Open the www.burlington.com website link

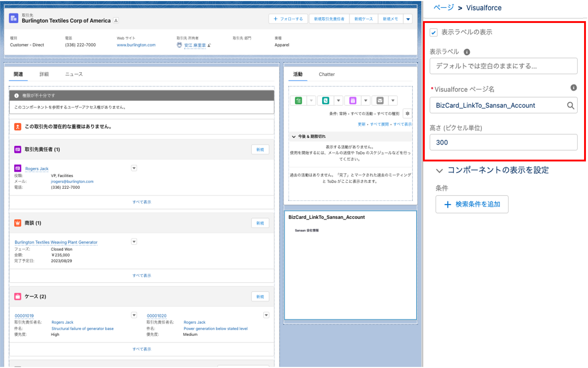click(136, 45)
